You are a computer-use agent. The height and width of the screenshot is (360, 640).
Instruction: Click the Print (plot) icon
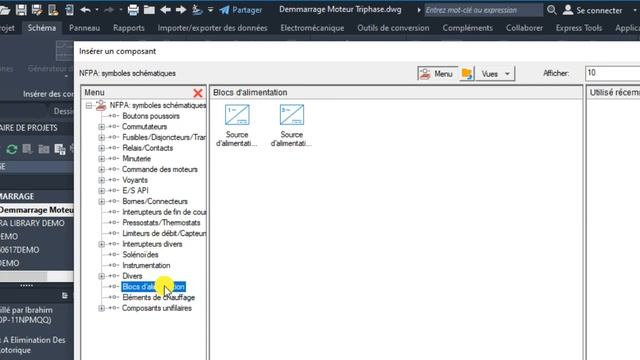(133, 9)
